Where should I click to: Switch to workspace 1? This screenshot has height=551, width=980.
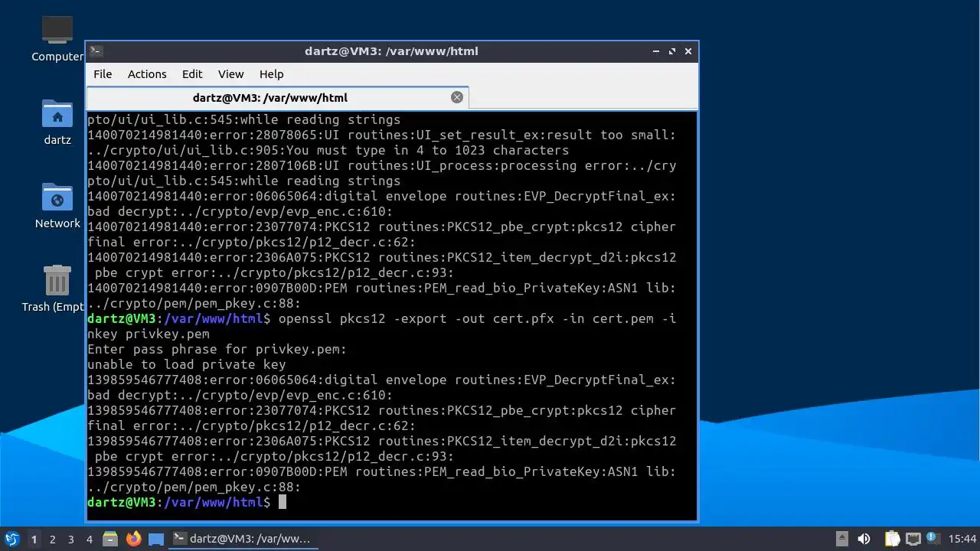(x=34, y=540)
